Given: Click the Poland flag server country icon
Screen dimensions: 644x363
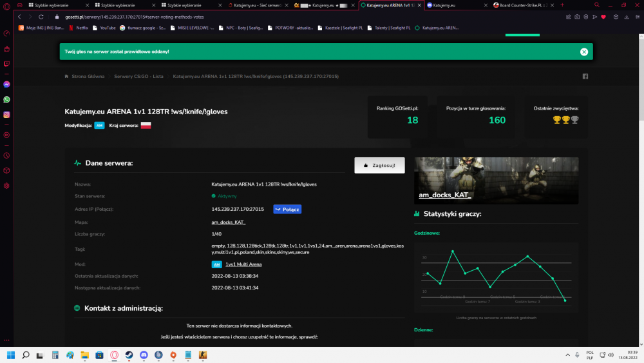Looking at the screenshot, I should tap(146, 125).
